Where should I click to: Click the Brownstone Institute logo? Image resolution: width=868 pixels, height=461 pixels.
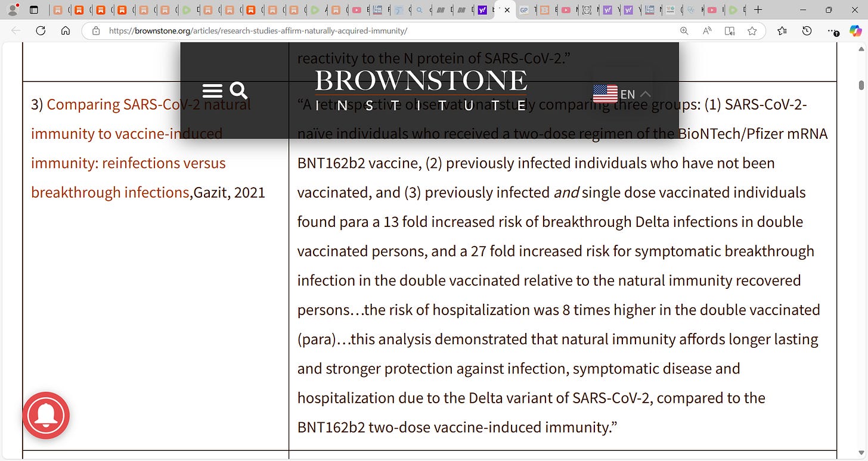(421, 91)
